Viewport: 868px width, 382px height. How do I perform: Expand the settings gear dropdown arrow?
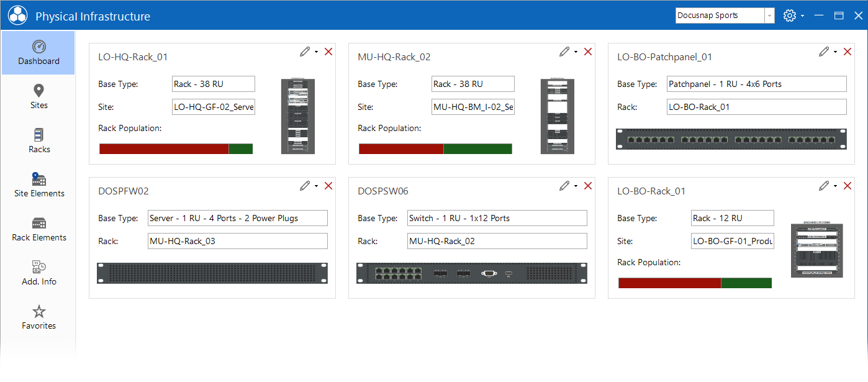pos(802,16)
